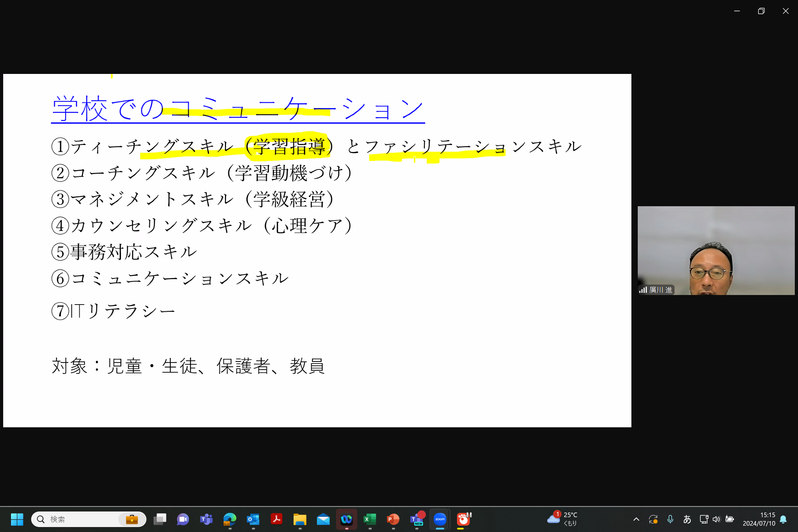This screenshot has width=798, height=532.
Task: Click the text 対象：児童・生徒、保護者、教員
Action: 188,366
